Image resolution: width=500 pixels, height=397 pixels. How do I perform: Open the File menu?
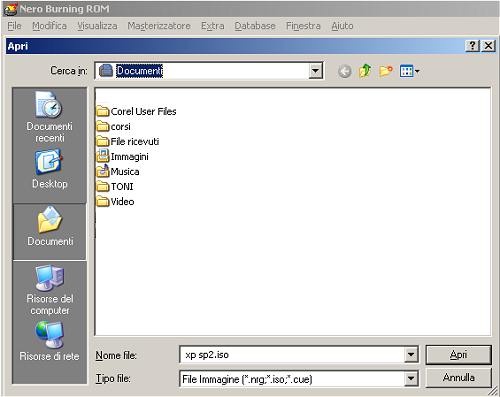14,26
